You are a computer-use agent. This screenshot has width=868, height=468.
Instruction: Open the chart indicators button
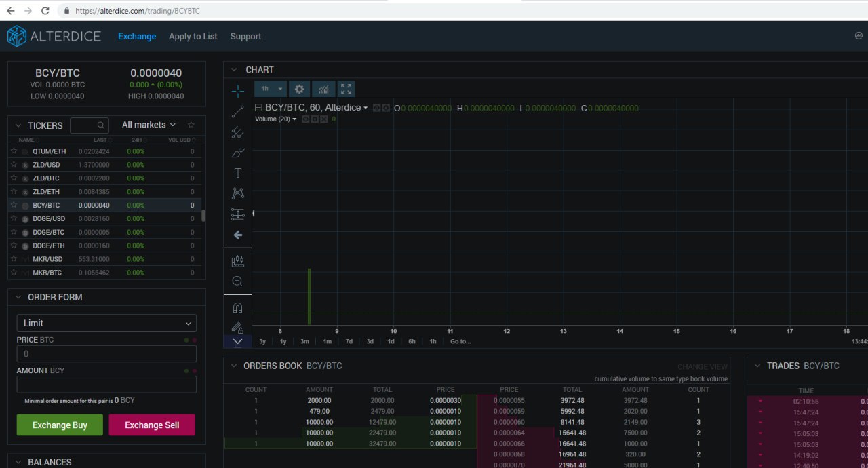pyautogui.click(x=323, y=89)
